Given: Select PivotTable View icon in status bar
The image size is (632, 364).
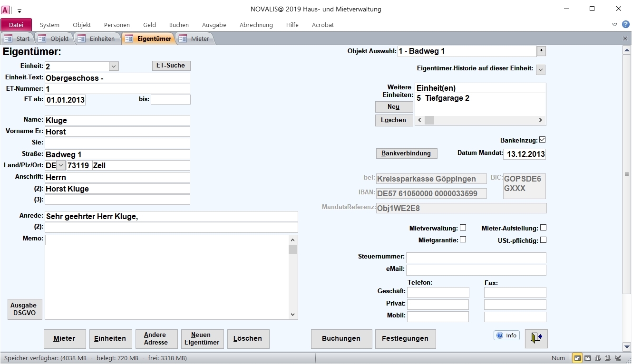Looking at the screenshot, I should click(598, 358).
